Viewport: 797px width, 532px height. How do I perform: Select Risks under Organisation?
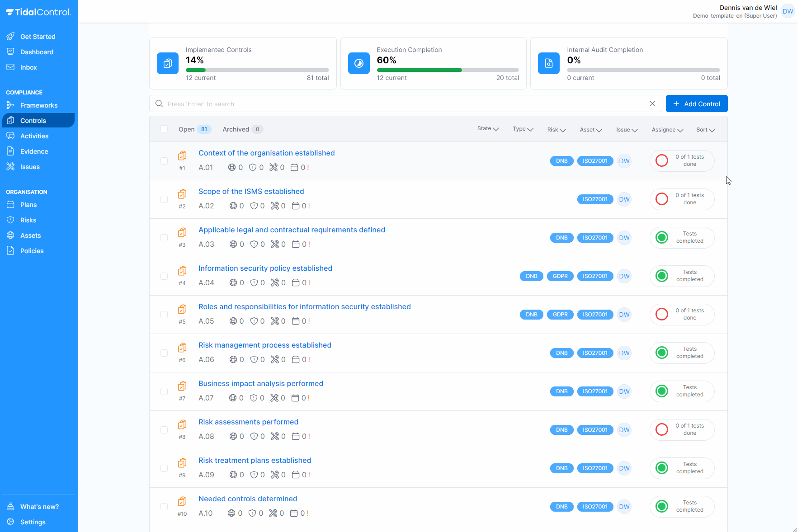point(28,220)
